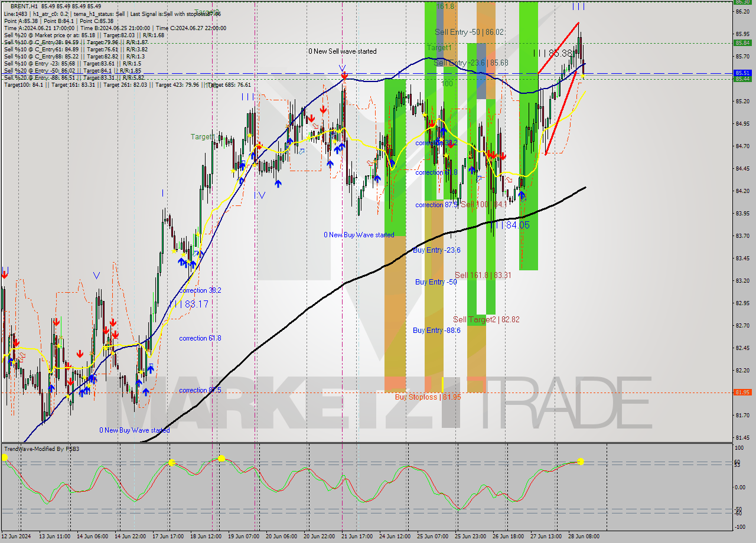Click the '13 Jun 11:00' time axis label
756x543 pixels.
(x=54, y=537)
